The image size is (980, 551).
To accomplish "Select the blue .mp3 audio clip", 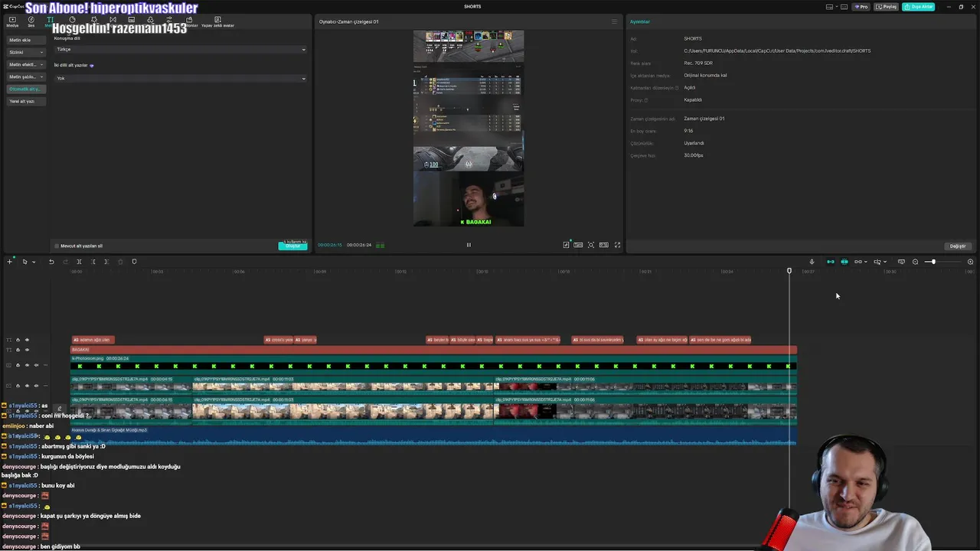I will (433, 436).
